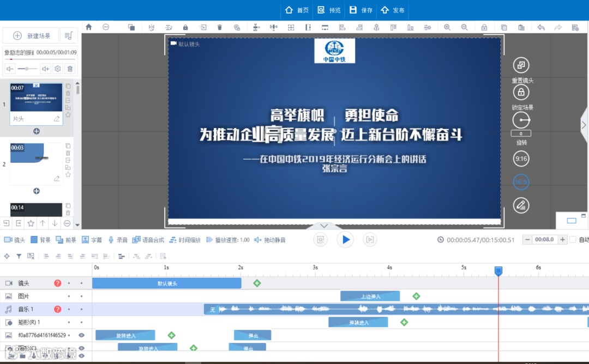Screen dimensions: 589x364
Task: Decrease scene duration with minus stepper
Action: 527,239
